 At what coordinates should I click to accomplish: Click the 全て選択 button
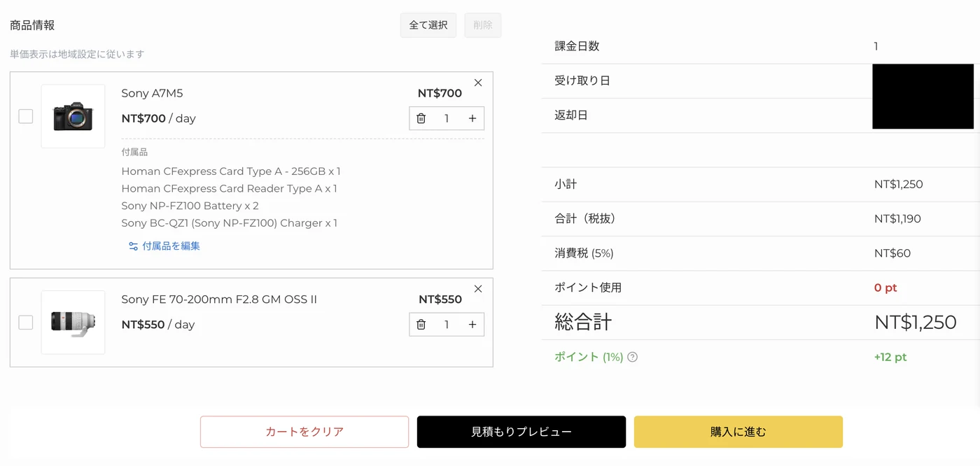(x=428, y=25)
